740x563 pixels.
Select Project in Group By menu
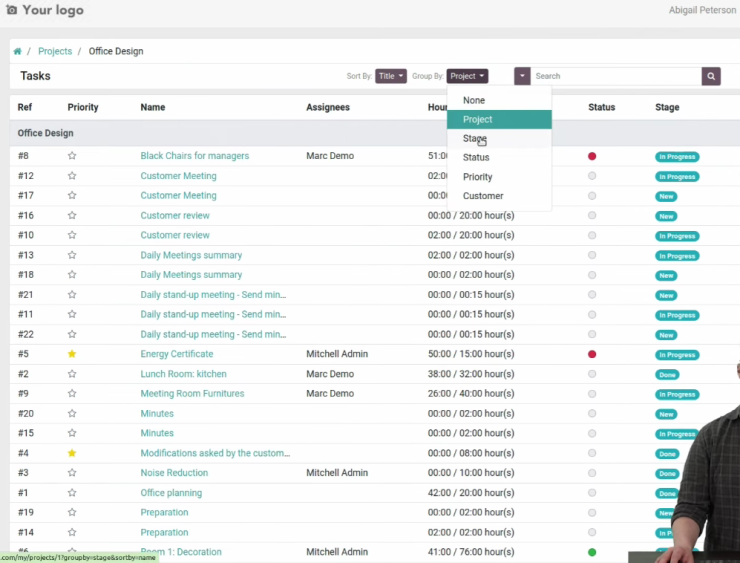click(499, 119)
